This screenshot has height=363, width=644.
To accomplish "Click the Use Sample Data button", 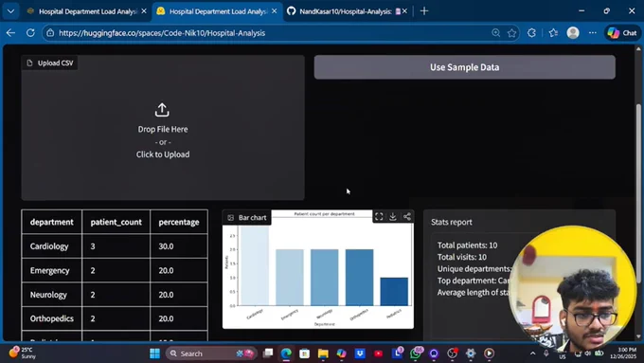I will 464,67.
